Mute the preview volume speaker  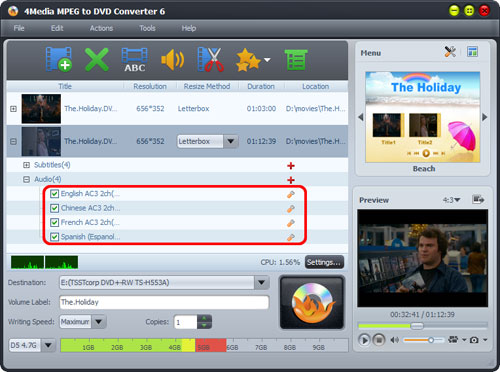[x=395, y=340]
